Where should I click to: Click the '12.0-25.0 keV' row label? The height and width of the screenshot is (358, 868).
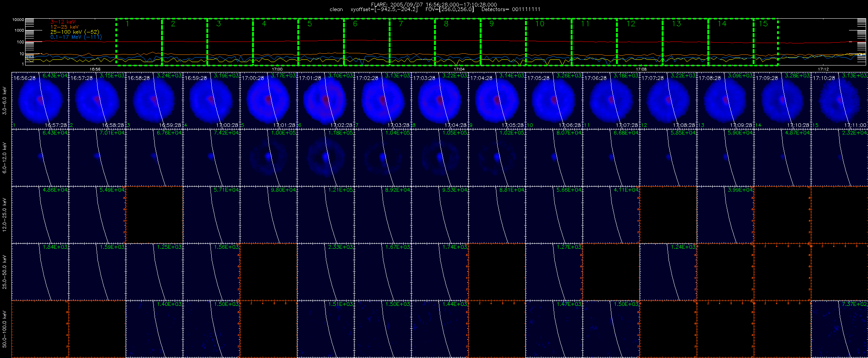click(x=5, y=215)
